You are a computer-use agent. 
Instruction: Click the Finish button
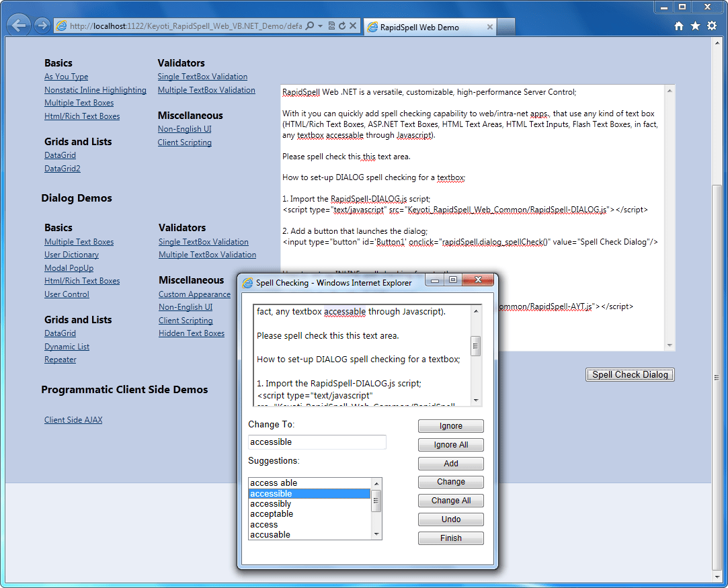pos(451,538)
